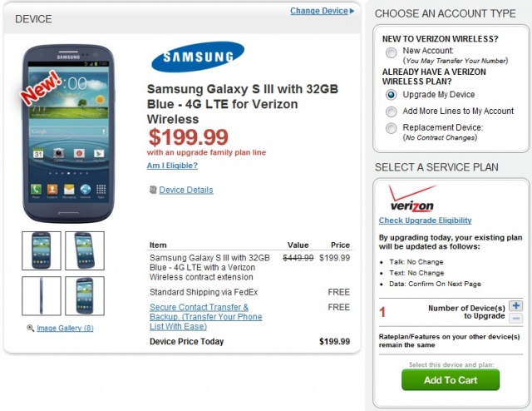Choose Add More Lines to My Account

tap(391, 111)
